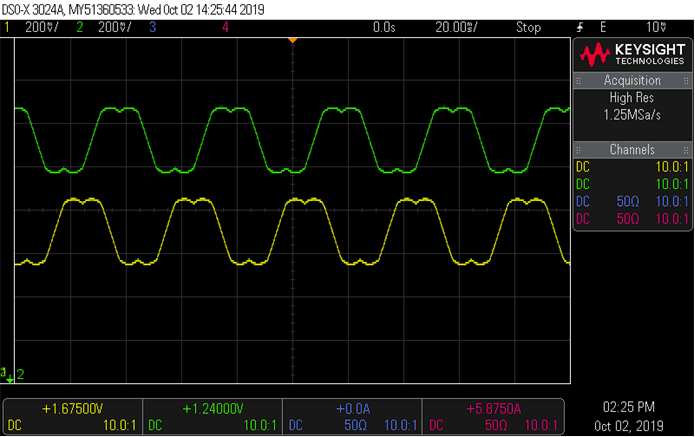Open the Acquisition panel header
The width and height of the screenshot is (695, 437).
[632, 80]
